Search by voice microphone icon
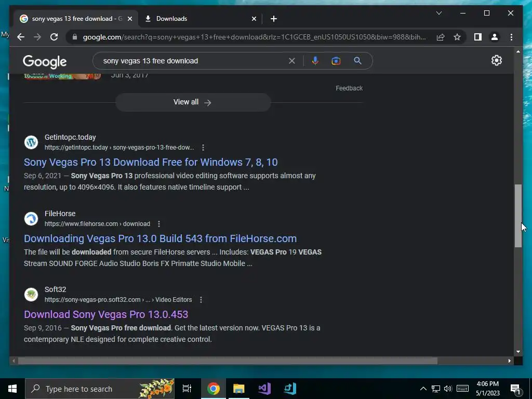532x399 pixels. [x=315, y=61]
